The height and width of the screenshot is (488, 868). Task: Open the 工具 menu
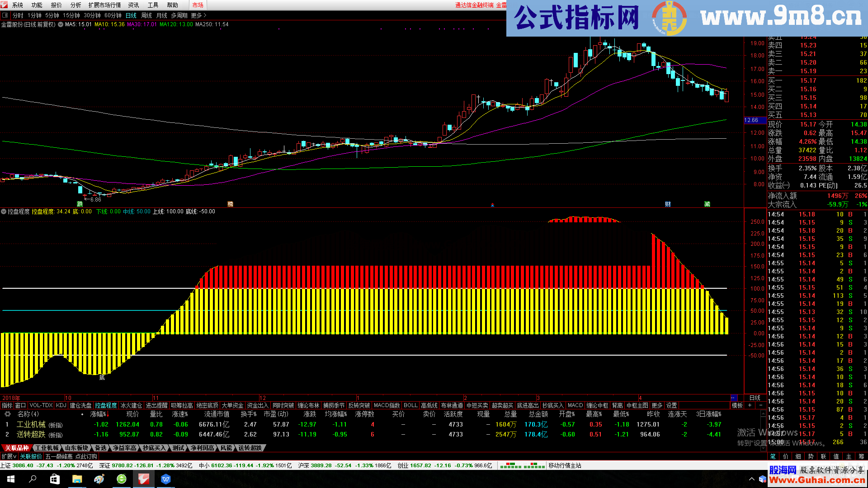pyautogui.click(x=152, y=5)
